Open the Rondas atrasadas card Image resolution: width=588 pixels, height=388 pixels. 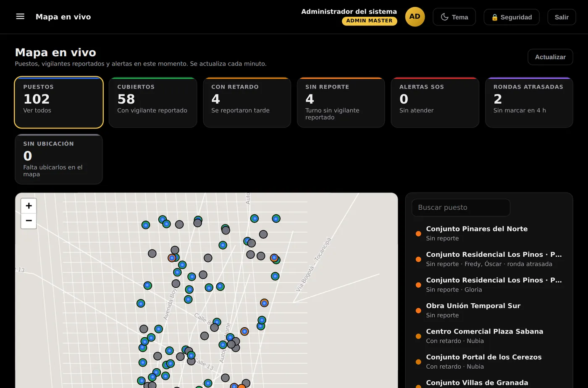(529, 102)
